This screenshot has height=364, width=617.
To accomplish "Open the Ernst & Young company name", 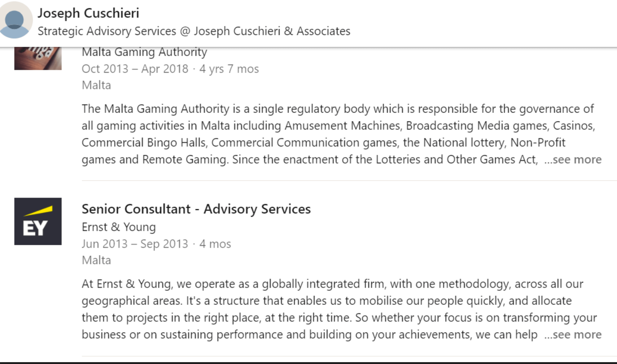I will tap(119, 227).
